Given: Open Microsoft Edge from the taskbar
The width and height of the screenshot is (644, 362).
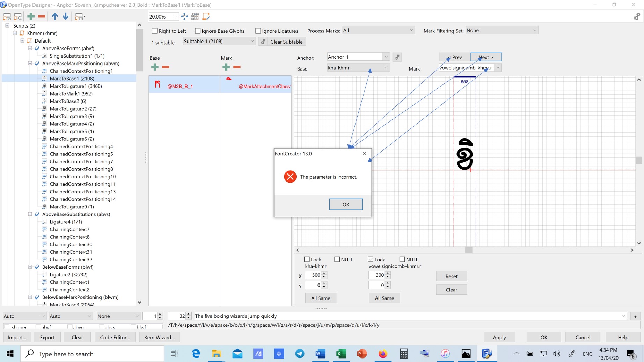Looking at the screenshot, I should point(196,354).
